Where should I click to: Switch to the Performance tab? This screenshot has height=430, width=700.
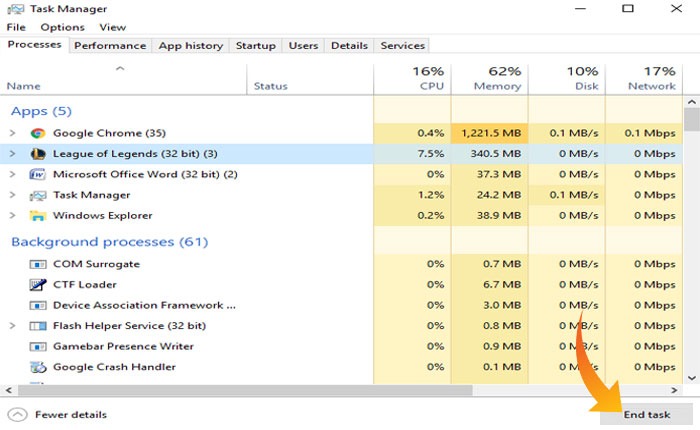pyautogui.click(x=110, y=45)
